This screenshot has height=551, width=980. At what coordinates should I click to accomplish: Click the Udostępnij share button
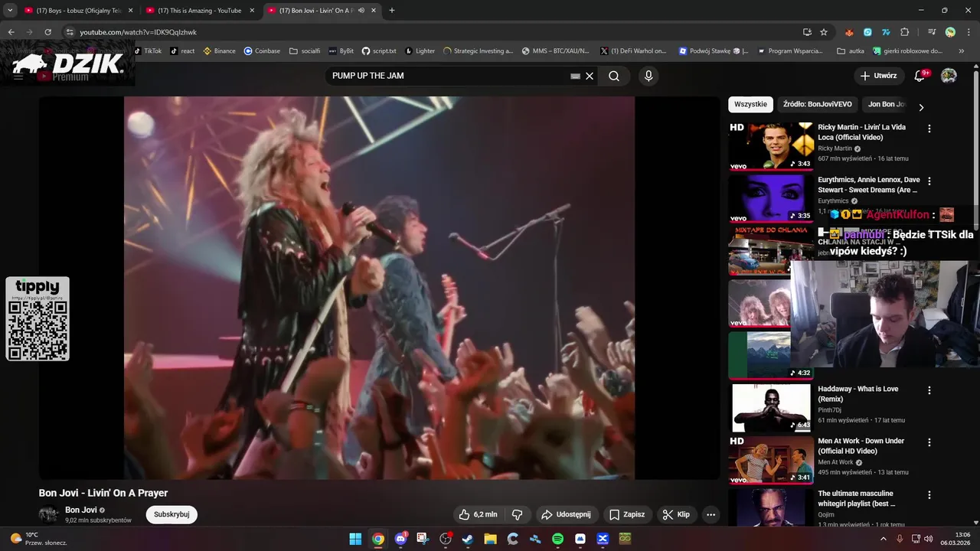coord(566,514)
